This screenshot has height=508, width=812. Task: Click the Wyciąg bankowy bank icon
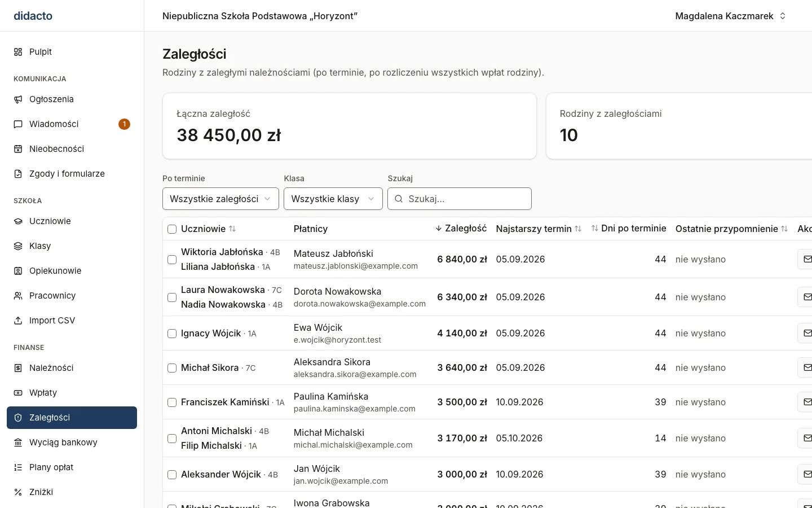tap(18, 443)
